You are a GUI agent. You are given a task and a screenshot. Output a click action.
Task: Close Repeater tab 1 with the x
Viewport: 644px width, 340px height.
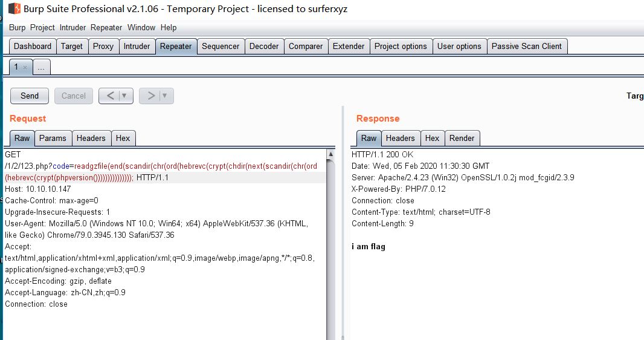25,67
